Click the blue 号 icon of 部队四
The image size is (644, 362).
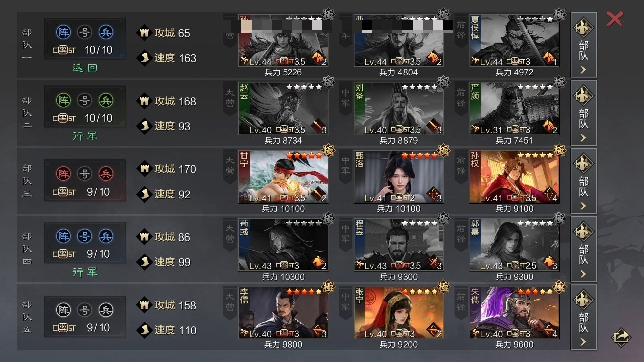coord(85,236)
